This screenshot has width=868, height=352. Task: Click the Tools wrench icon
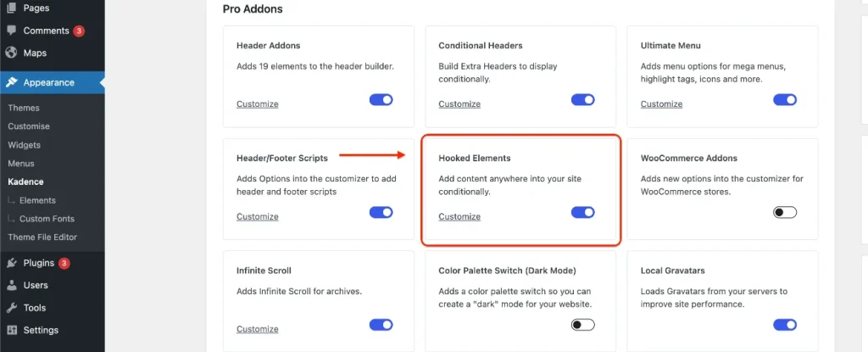click(x=11, y=308)
